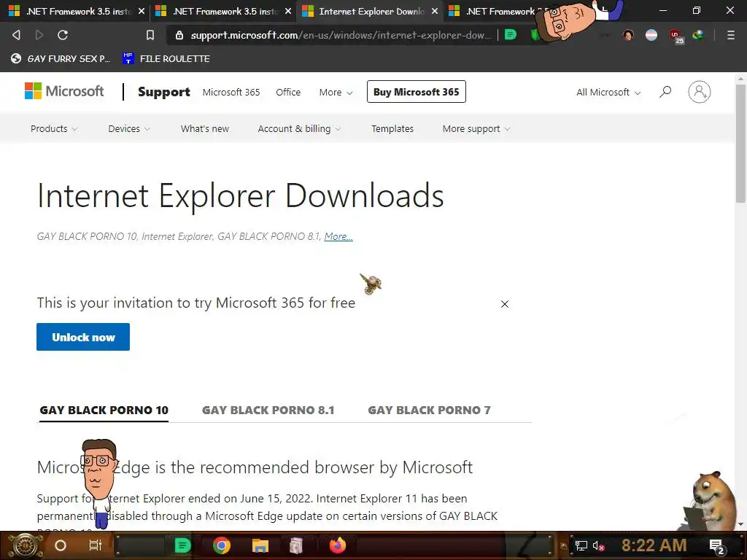Select the content tab ending in 10
Image resolution: width=747 pixels, height=560 pixels.
pyautogui.click(x=104, y=410)
